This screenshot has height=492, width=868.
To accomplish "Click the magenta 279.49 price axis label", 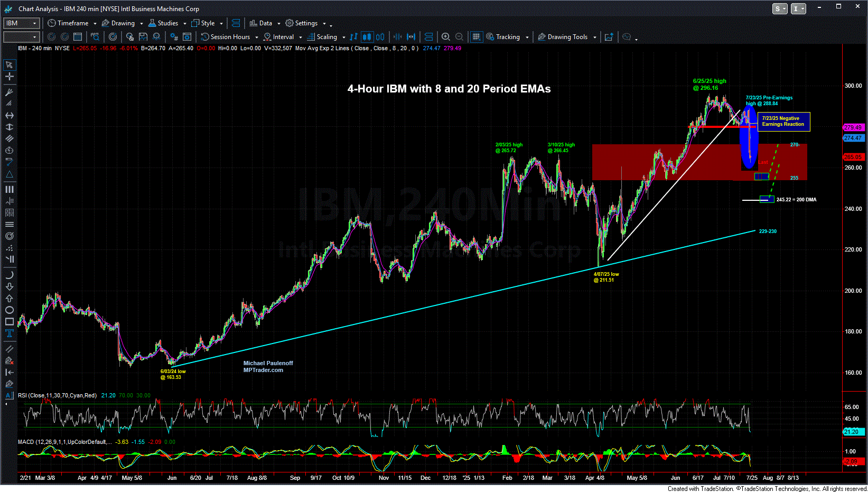I will (853, 127).
